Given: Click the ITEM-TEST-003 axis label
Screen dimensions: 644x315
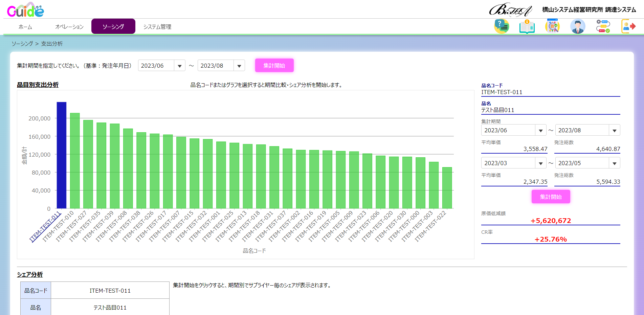Looking at the screenshot, I should pos(417,226).
